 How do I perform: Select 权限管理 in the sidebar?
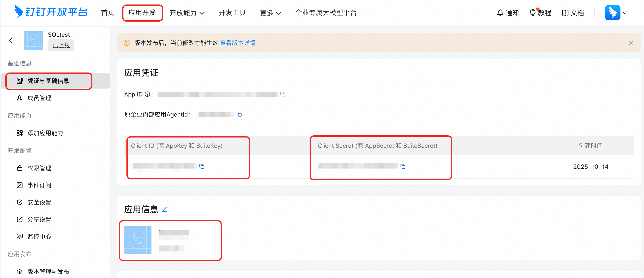pyautogui.click(x=39, y=168)
